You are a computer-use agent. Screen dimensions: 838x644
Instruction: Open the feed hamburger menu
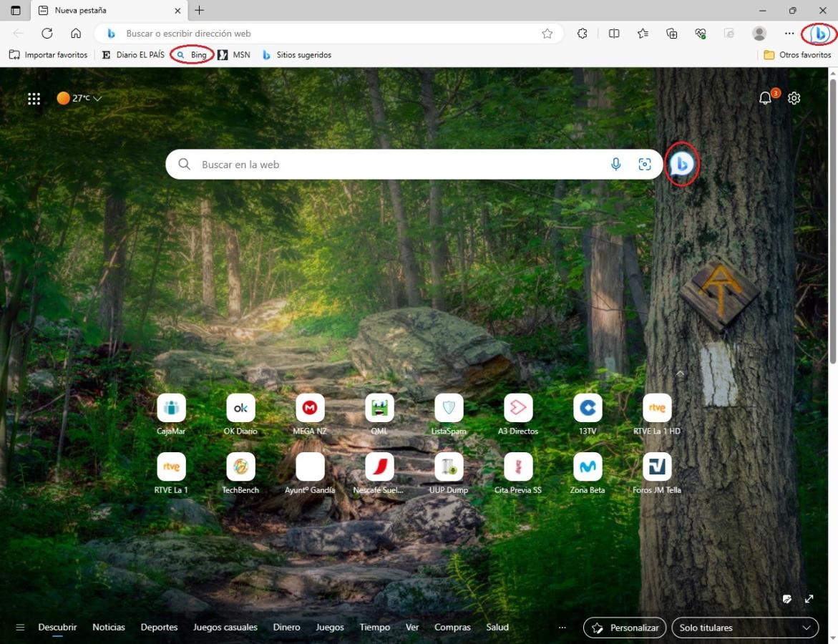click(x=20, y=628)
